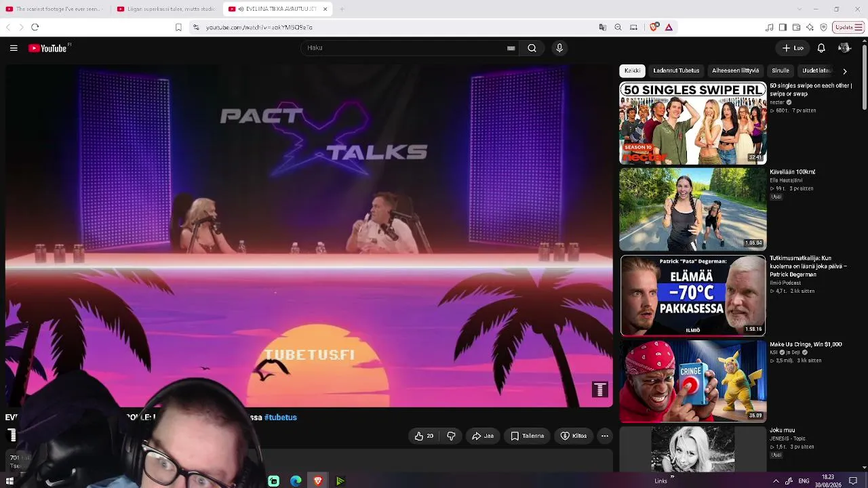Open the KSI 'Cringe' video thumbnail
The width and height of the screenshot is (868, 488).
[x=693, y=382]
